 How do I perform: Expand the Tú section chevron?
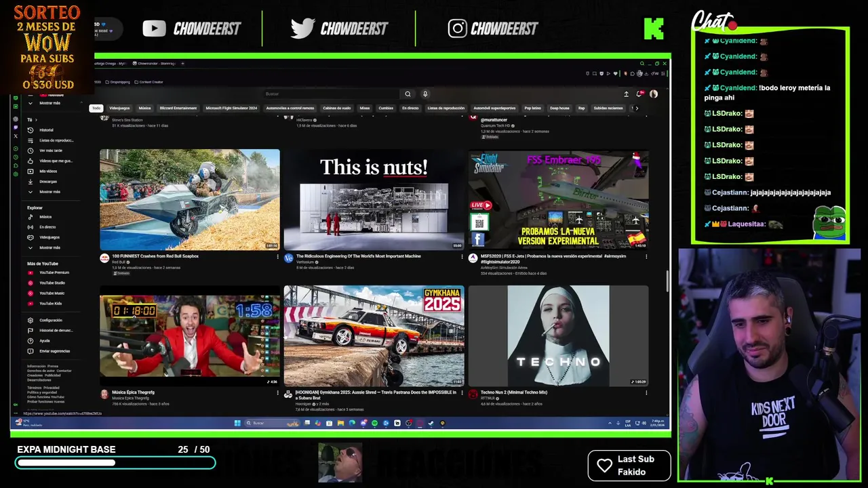tap(36, 119)
